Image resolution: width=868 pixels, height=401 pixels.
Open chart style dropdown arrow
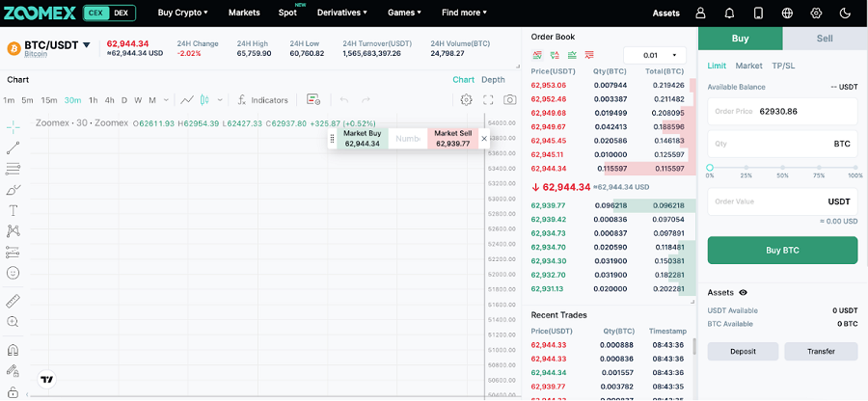click(x=220, y=100)
